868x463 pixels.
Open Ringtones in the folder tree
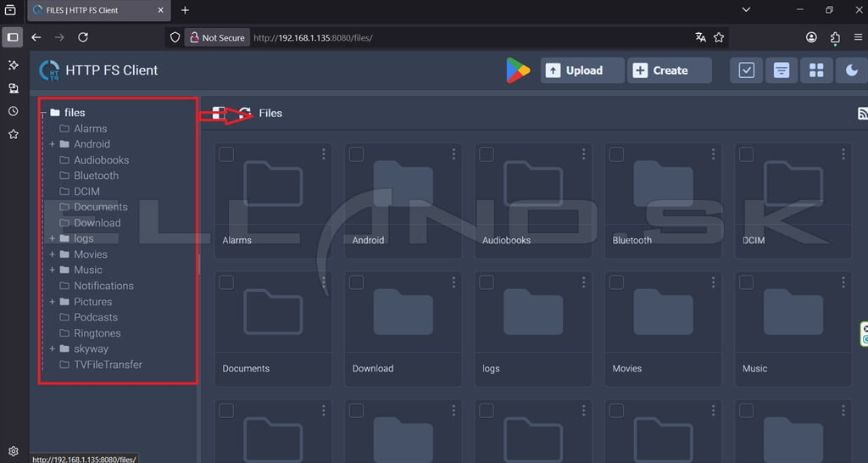pyautogui.click(x=97, y=333)
